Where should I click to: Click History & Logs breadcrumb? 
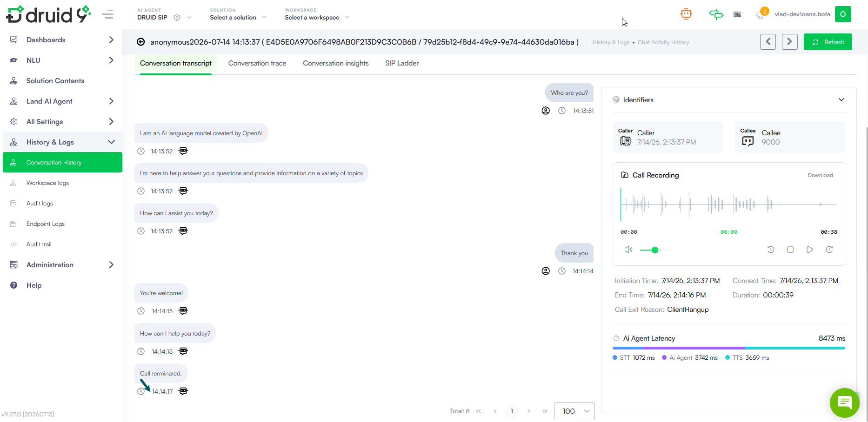click(x=611, y=42)
